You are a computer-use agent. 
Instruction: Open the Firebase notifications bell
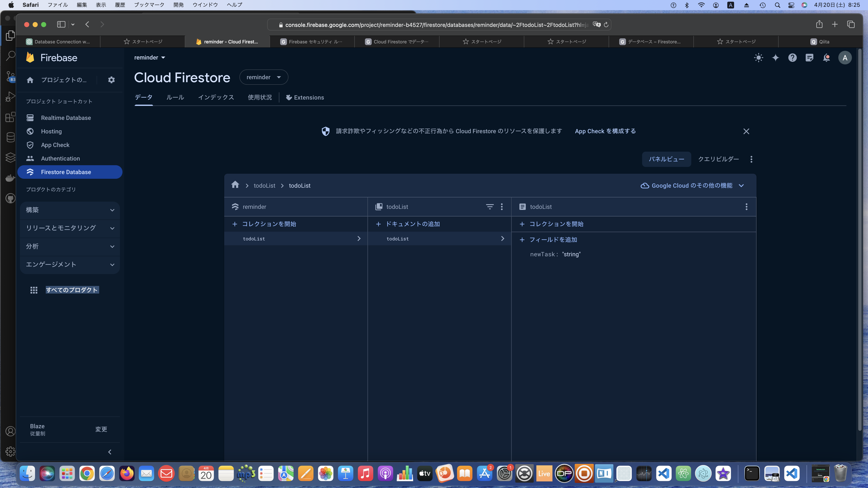click(x=826, y=58)
